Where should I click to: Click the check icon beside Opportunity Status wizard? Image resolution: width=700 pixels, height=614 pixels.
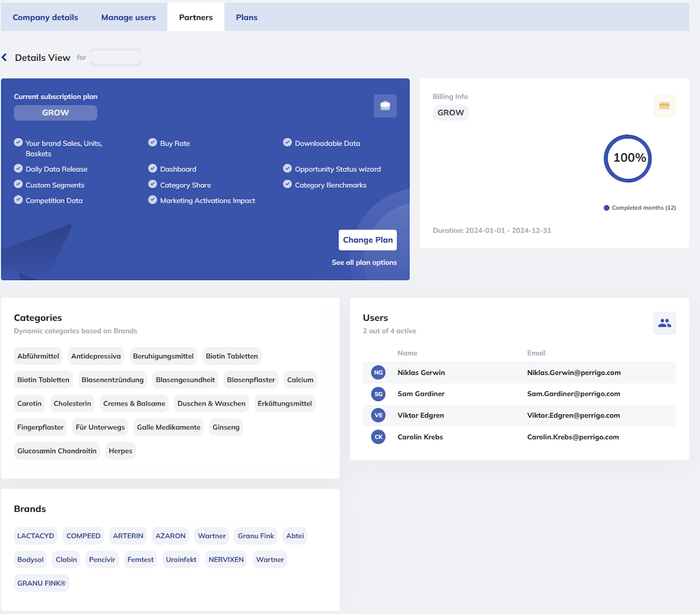click(287, 169)
